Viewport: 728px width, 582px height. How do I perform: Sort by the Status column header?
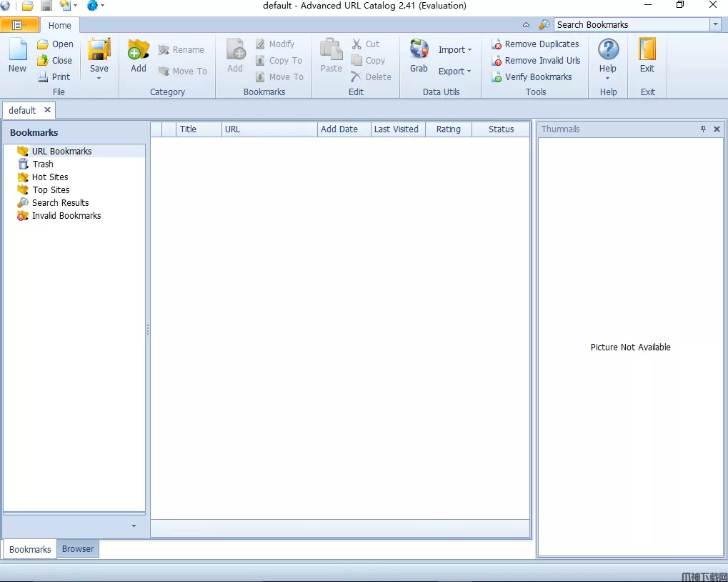(501, 129)
